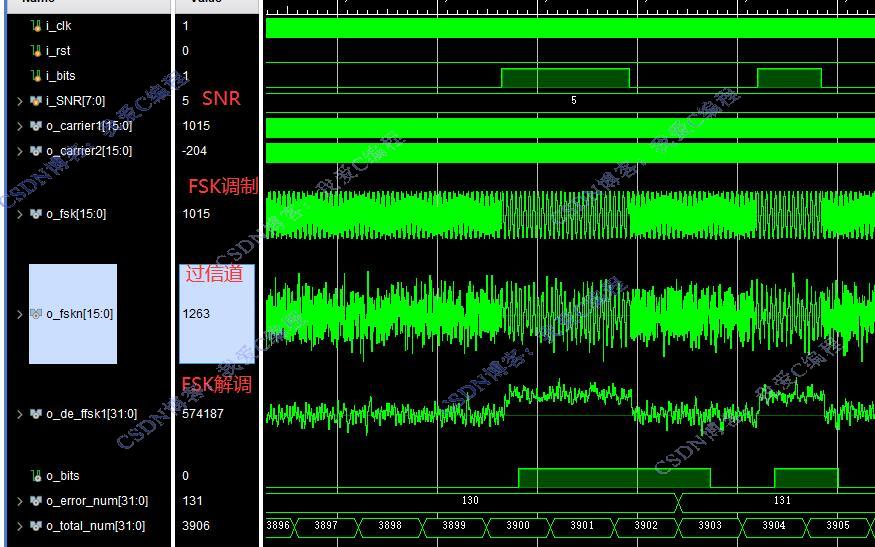Click the o_carrier2[15:0] bus icon
This screenshot has height=547, width=875.
click(x=36, y=151)
